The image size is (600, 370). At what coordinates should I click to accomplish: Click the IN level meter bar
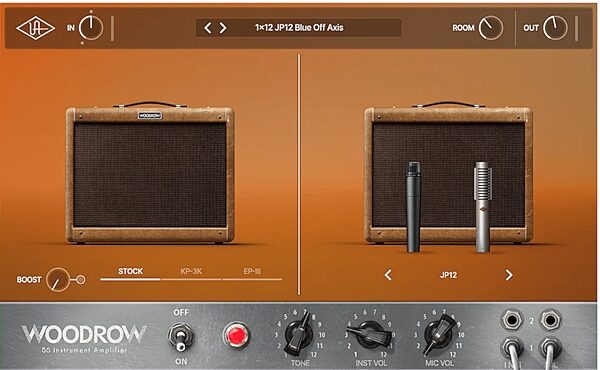[x=112, y=28]
